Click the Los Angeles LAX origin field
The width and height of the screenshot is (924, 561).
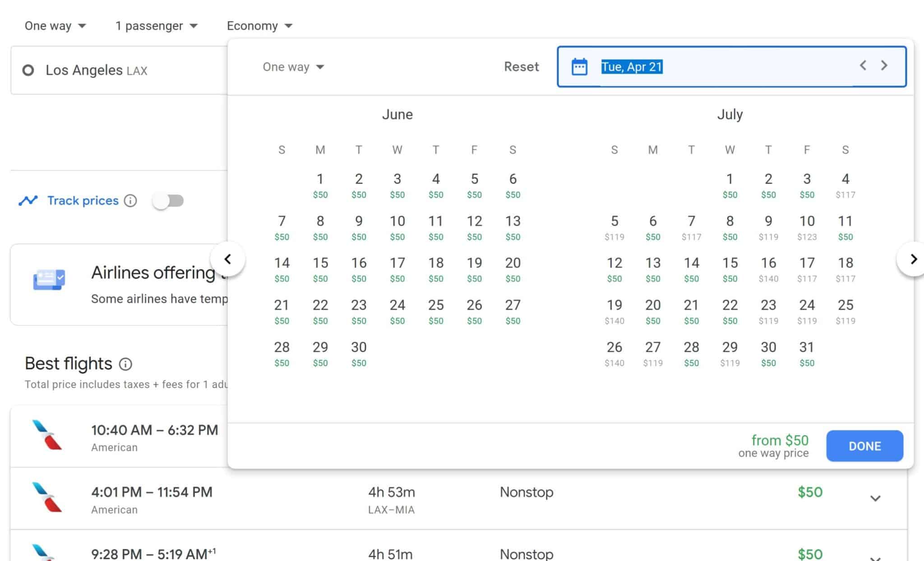pyautogui.click(x=119, y=70)
